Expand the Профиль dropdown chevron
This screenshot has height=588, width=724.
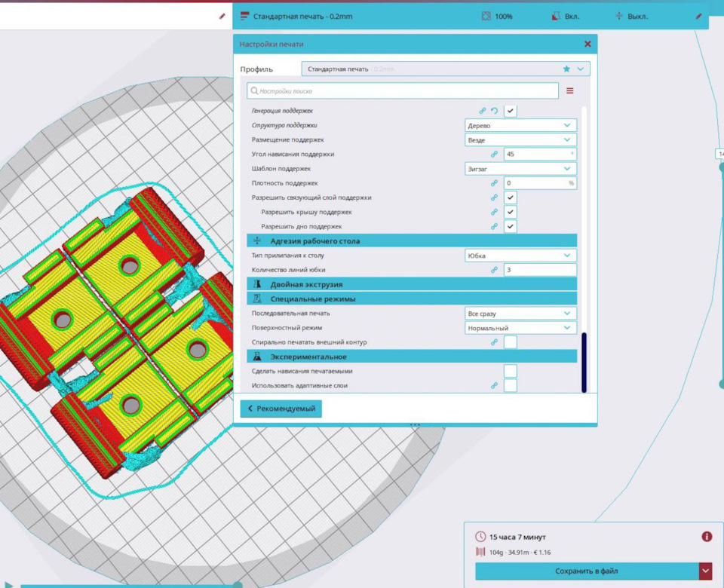click(x=581, y=69)
